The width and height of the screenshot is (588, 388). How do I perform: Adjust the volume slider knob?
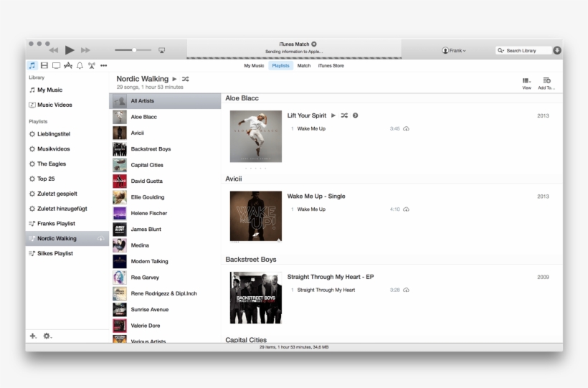(134, 50)
